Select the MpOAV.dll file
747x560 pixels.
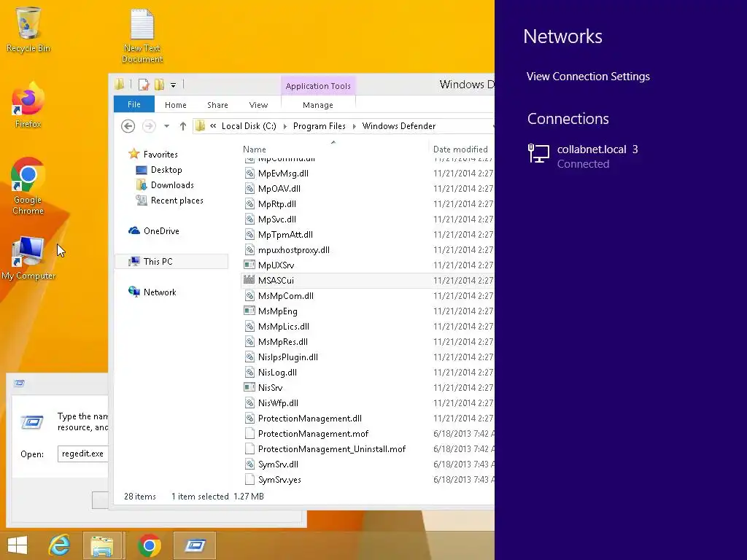279,189
